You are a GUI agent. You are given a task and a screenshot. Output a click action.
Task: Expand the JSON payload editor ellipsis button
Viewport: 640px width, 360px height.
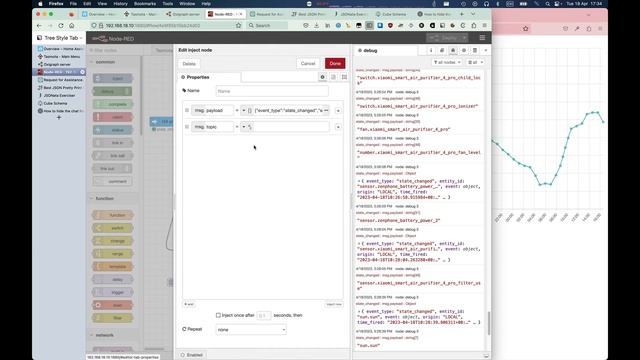pyautogui.click(x=326, y=111)
